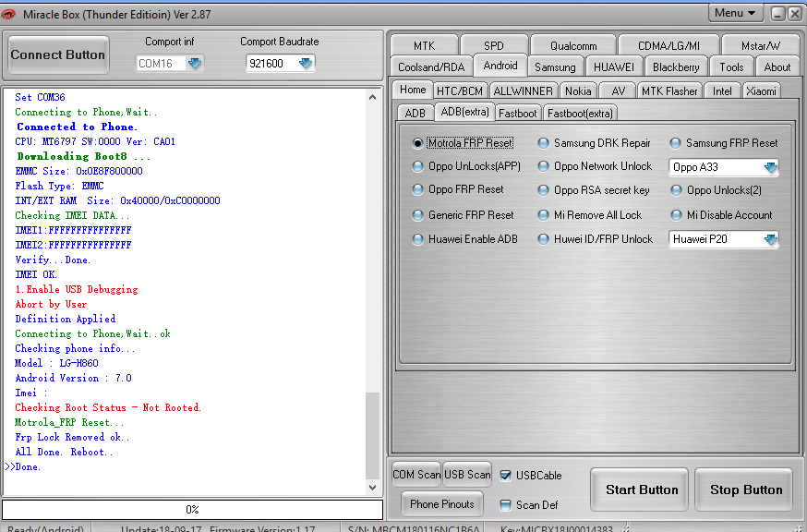The height and width of the screenshot is (532, 807).
Task: Select Huwei ID/FRP Unlock radio option
Action: point(544,239)
